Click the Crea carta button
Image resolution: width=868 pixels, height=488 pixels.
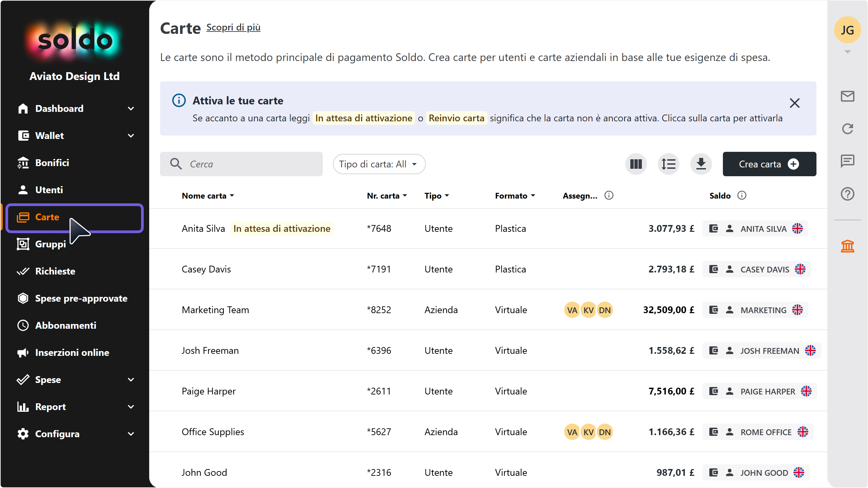coord(769,164)
